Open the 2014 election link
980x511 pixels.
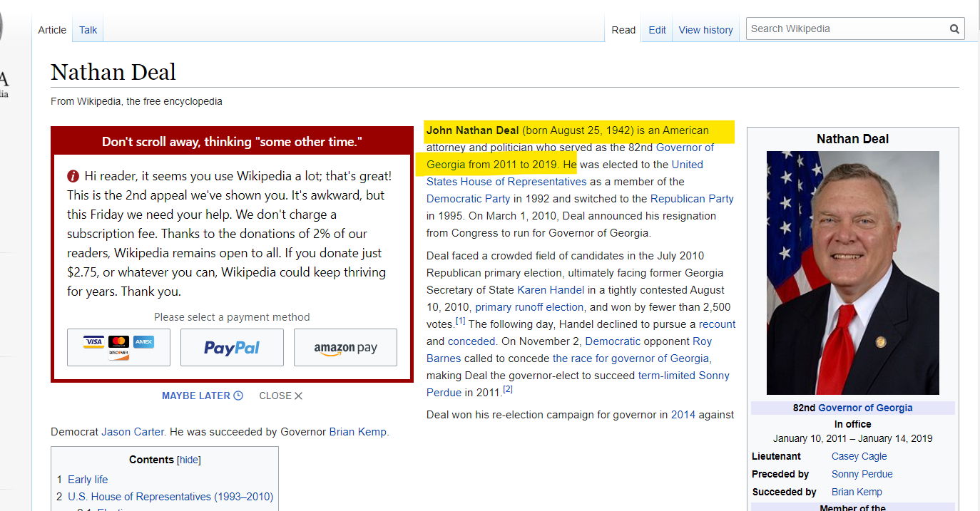click(683, 415)
